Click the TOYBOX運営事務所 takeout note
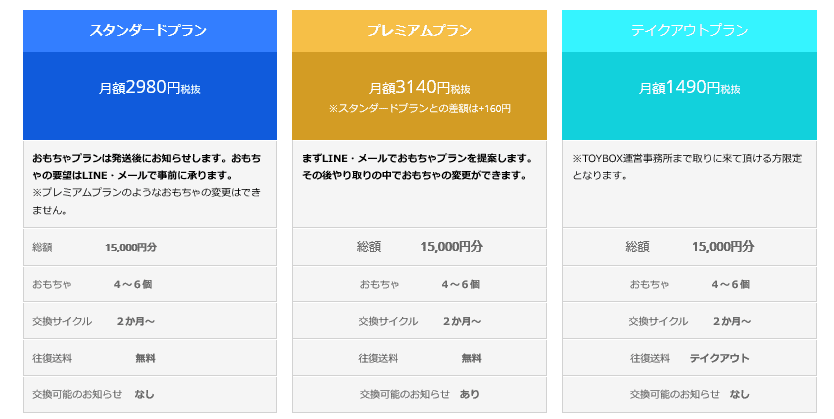This screenshot has width=834, height=419. (x=689, y=167)
